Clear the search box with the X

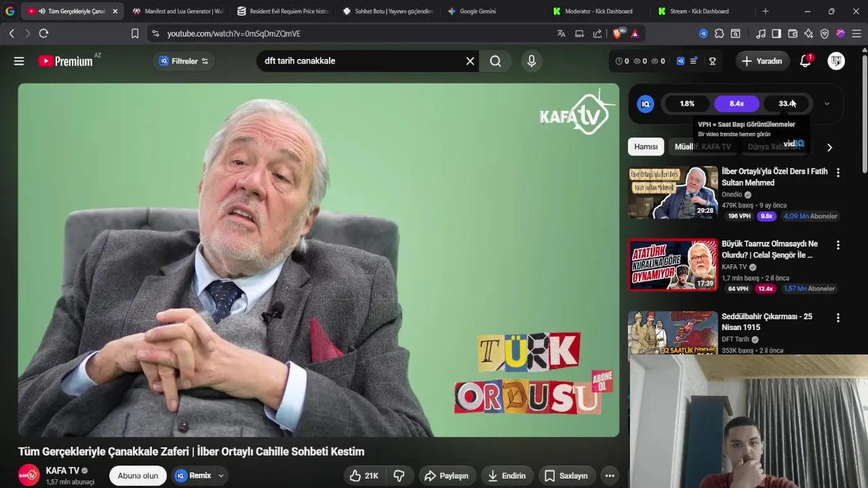coord(470,61)
